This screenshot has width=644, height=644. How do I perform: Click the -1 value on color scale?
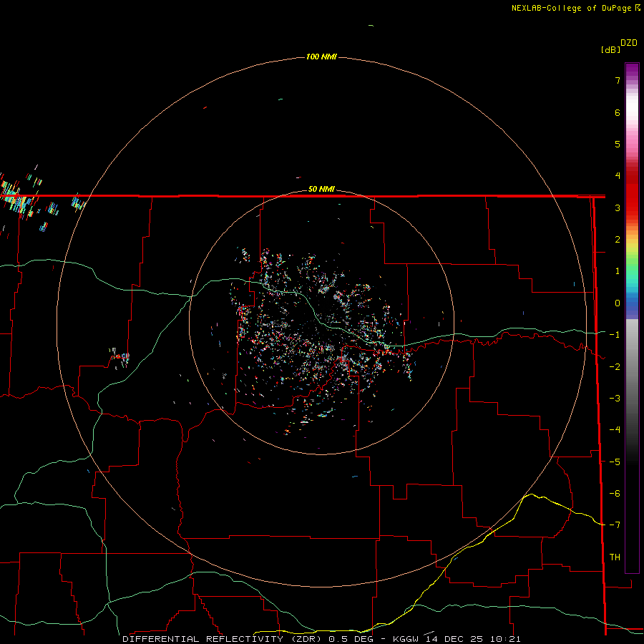[615, 335]
